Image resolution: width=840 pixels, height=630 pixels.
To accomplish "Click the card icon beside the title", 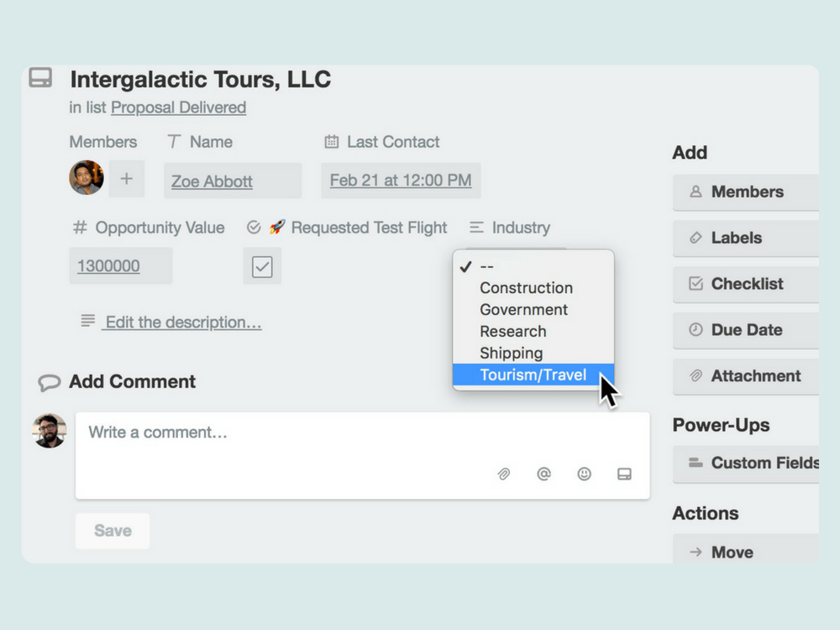I will (x=40, y=78).
